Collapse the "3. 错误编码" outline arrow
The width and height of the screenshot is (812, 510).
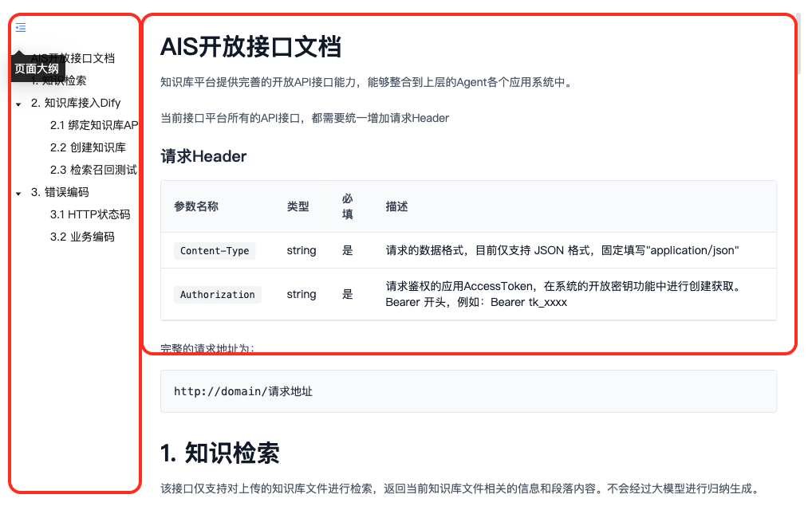click(18, 194)
